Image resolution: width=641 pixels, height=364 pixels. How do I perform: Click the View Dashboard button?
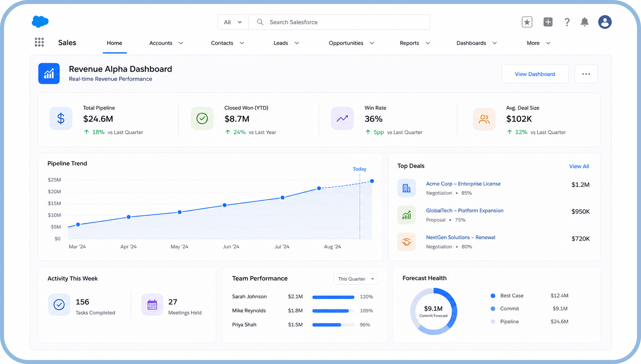[535, 74]
